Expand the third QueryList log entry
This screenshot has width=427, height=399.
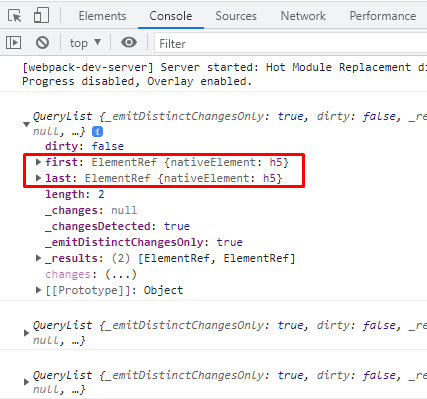[x=26, y=382]
